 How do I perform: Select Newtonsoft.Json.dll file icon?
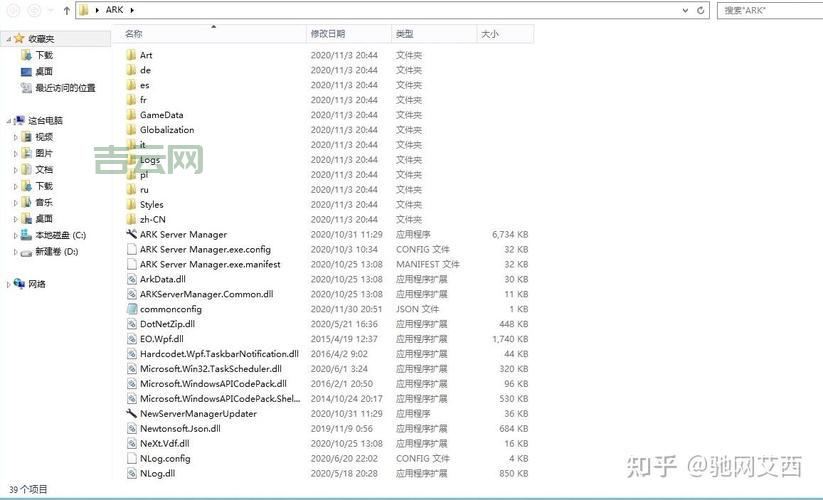click(132, 428)
